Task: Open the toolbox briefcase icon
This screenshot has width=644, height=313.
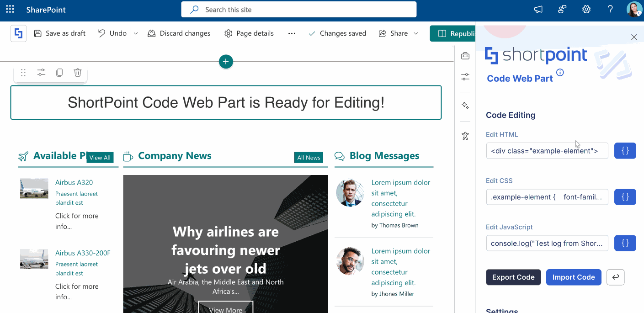Action: (x=465, y=56)
